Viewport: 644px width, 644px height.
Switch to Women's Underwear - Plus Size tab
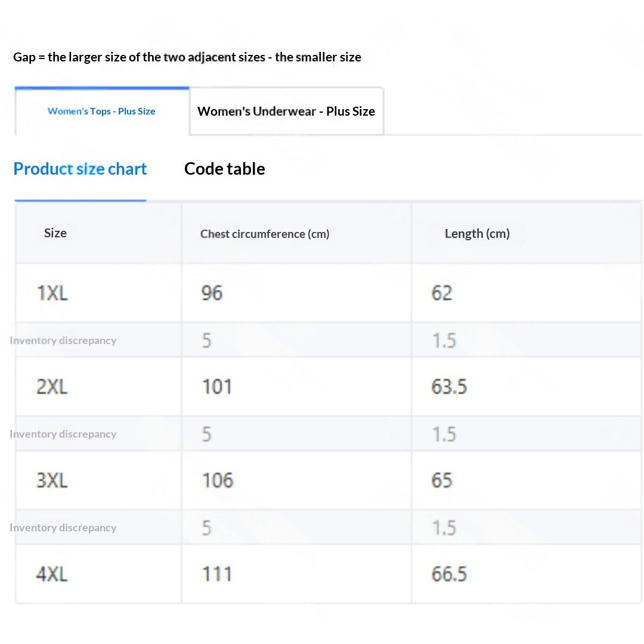click(x=286, y=112)
